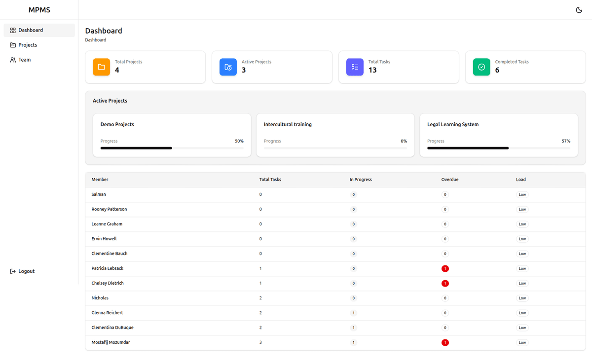Click Glenna Reichert's in-progress count badge

tap(353, 313)
